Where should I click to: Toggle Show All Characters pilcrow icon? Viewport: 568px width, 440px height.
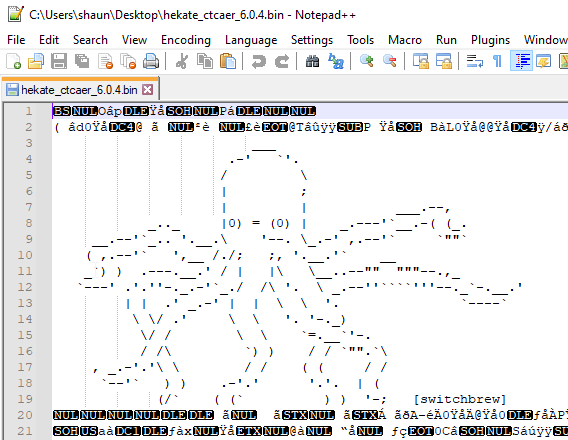498,61
